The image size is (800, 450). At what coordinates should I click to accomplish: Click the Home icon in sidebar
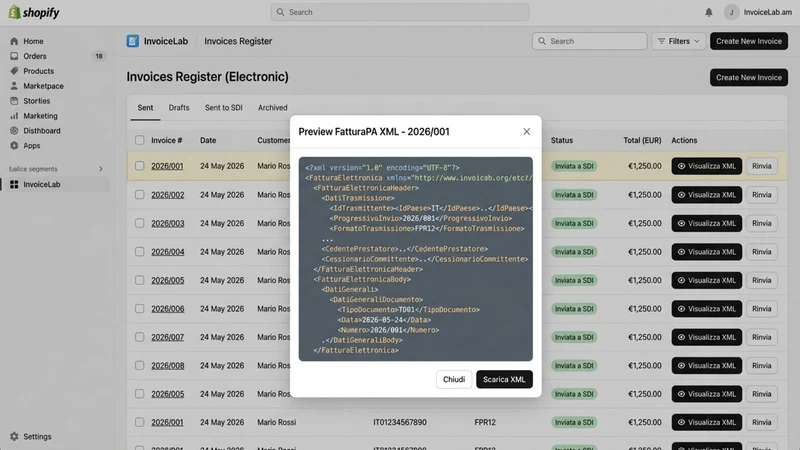(14, 41)
